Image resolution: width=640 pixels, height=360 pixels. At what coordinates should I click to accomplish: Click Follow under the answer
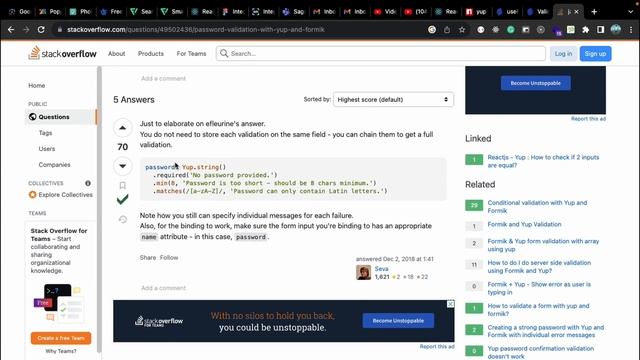point(169,258)
